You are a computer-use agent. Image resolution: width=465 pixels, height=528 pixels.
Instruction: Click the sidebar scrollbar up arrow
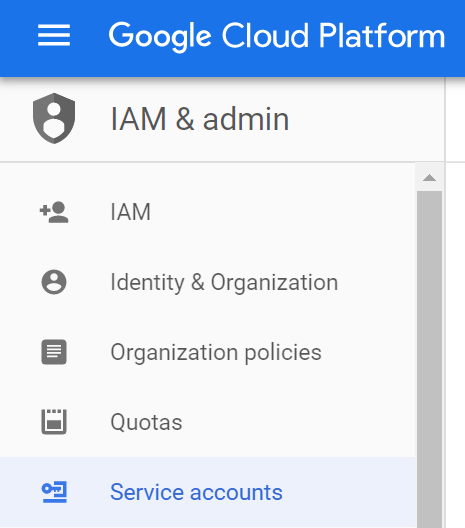429,177
